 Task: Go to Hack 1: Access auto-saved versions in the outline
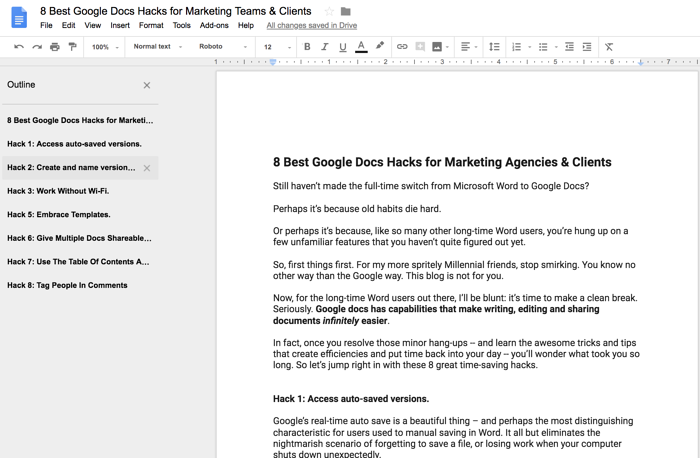[x=80, y=144]
